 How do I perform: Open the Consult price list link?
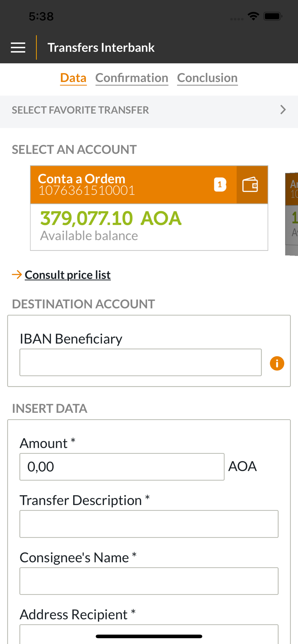(68, 275)
